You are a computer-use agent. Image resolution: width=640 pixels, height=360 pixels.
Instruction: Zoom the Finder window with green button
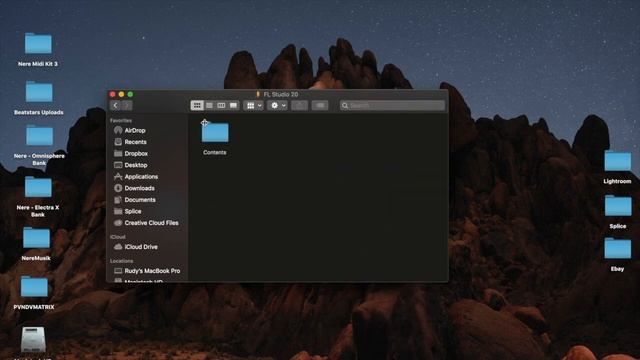point(130,94)
